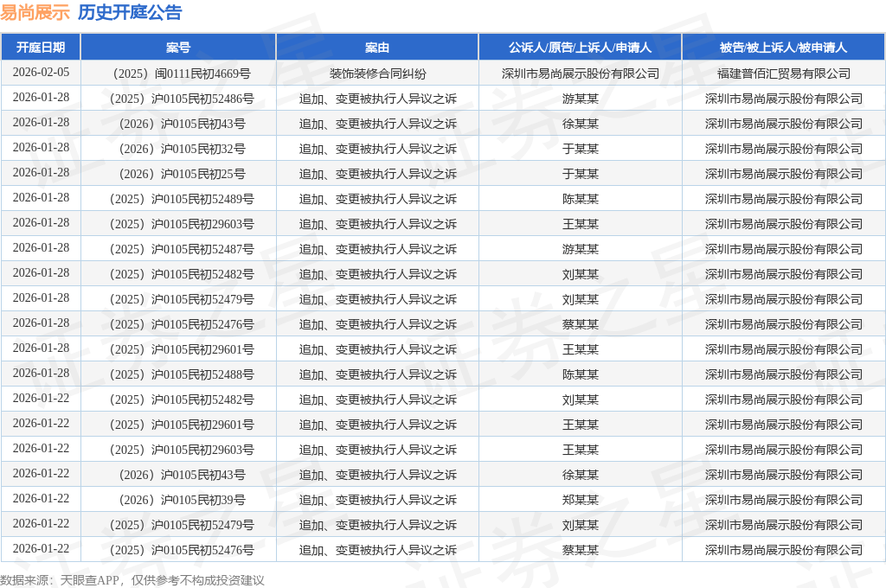Select case 52479号 dated 2026-01-22

point(178,525)
